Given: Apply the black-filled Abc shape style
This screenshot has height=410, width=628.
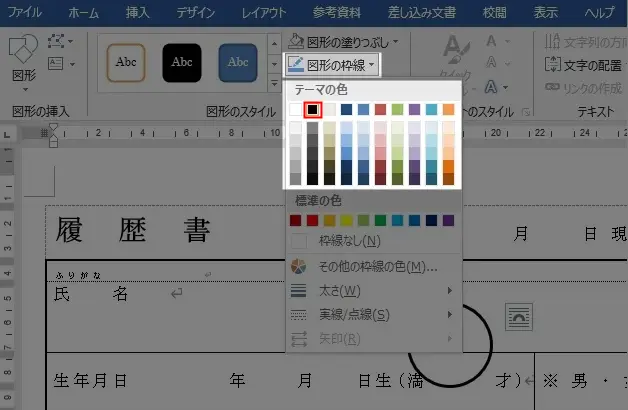Looking at the screenshot, I should click(x=182, y=62).
